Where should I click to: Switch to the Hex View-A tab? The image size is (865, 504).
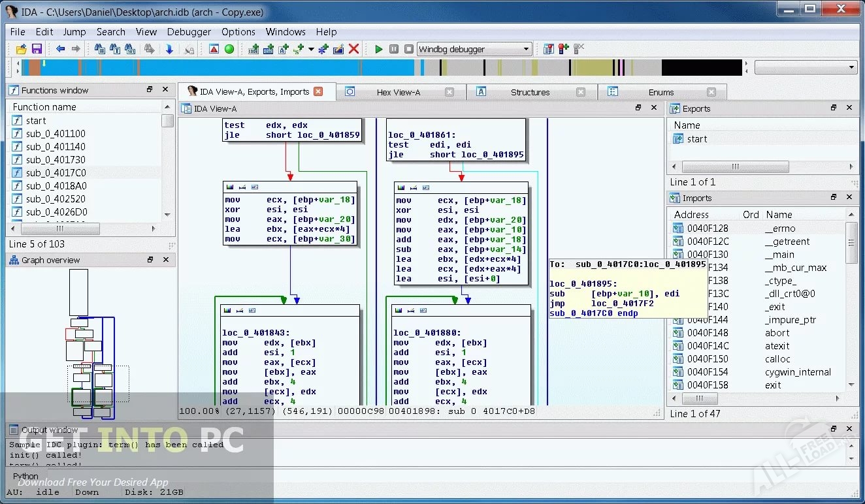(x=398, y=92)
